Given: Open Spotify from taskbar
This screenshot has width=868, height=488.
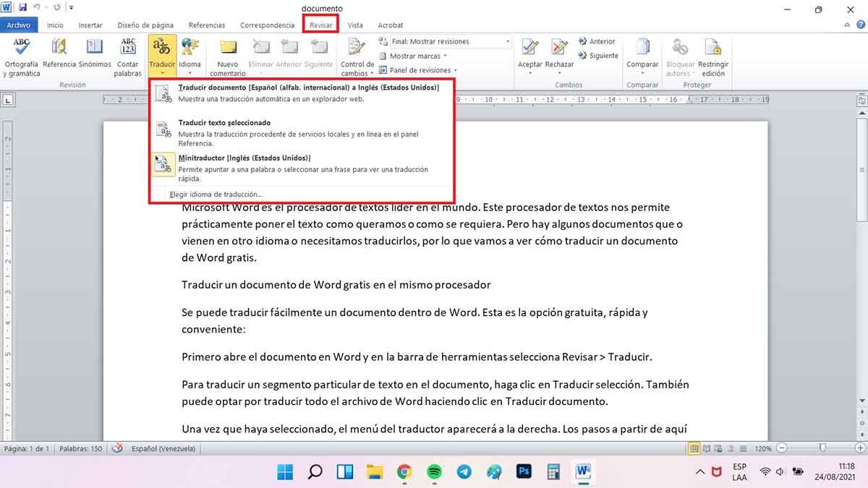Looking at the screenshot, I should point(434,472).
